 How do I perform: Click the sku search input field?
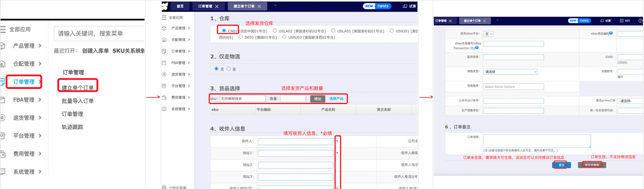(242, 99)
